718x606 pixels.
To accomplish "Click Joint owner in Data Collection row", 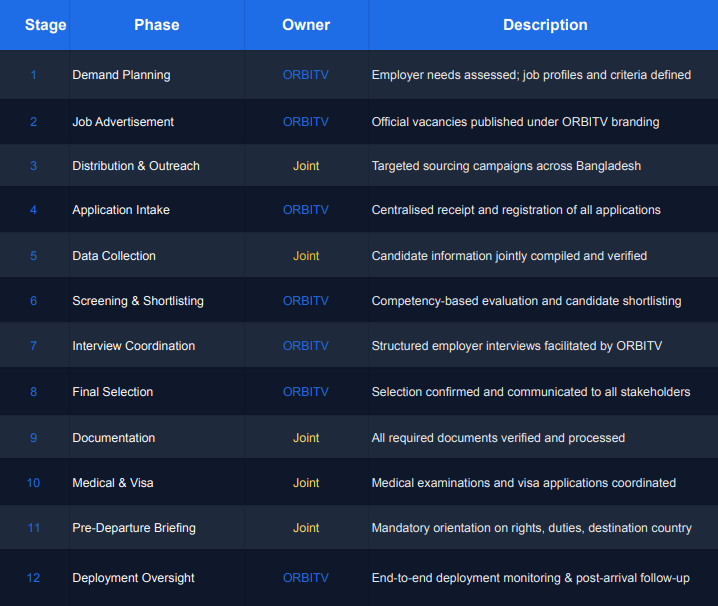I will click(x=306, y=256).
